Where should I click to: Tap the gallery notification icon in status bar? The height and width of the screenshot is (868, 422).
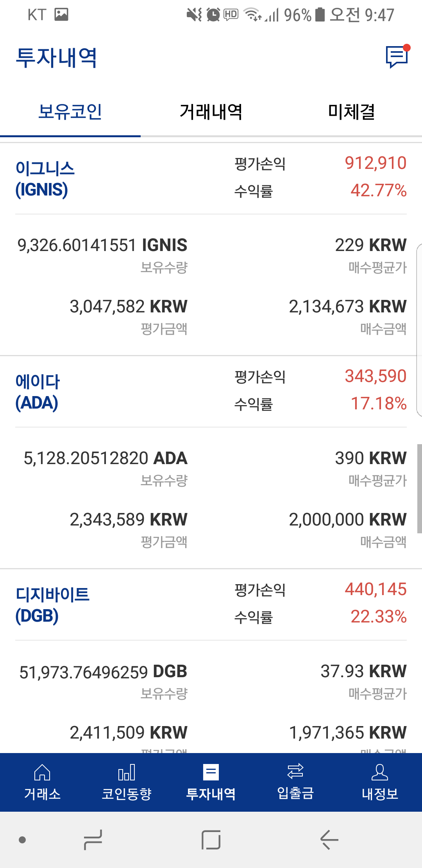[61, 15]
